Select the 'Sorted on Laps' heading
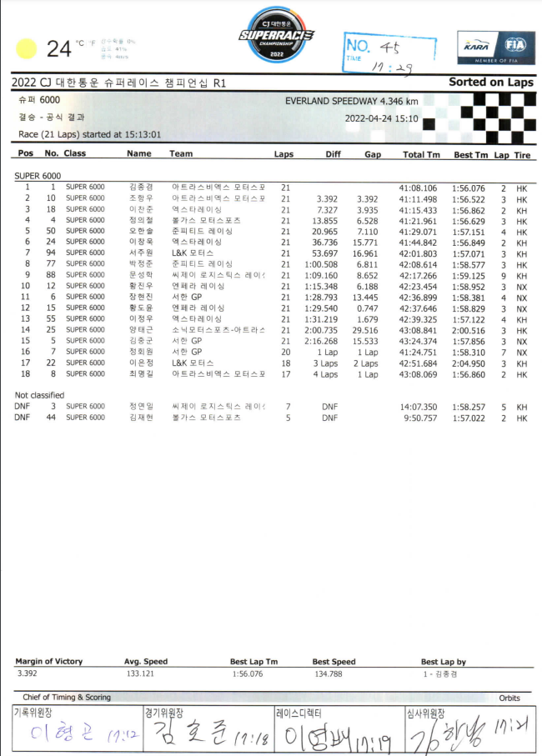The width and height of the screenshot is (542, 756). [491, 82]
